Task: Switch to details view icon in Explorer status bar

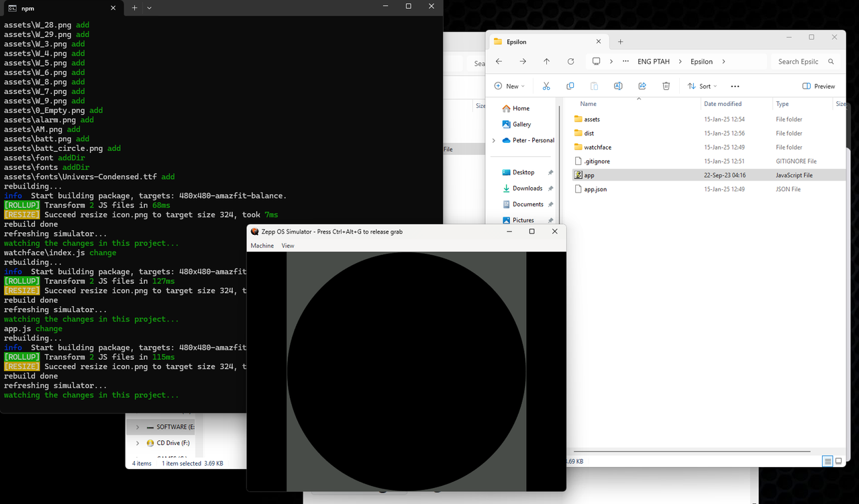Action: click(828, 461)
